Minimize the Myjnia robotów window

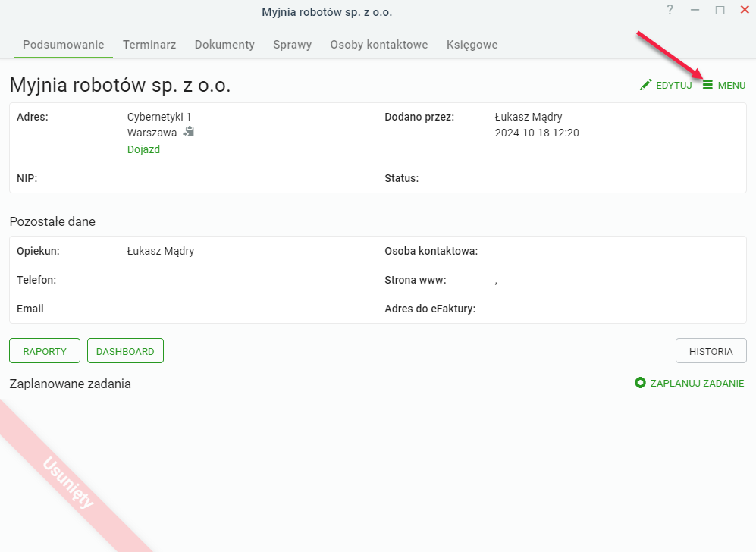point(695,10)
